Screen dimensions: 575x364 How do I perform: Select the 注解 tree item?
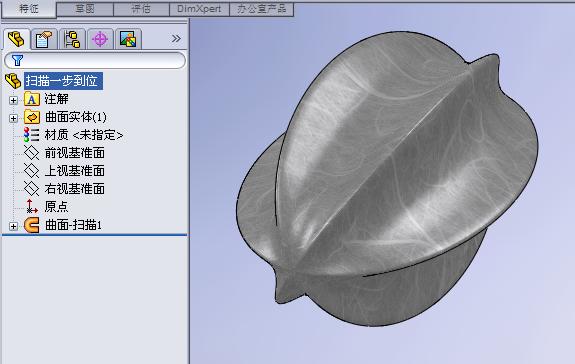(56, 99)
